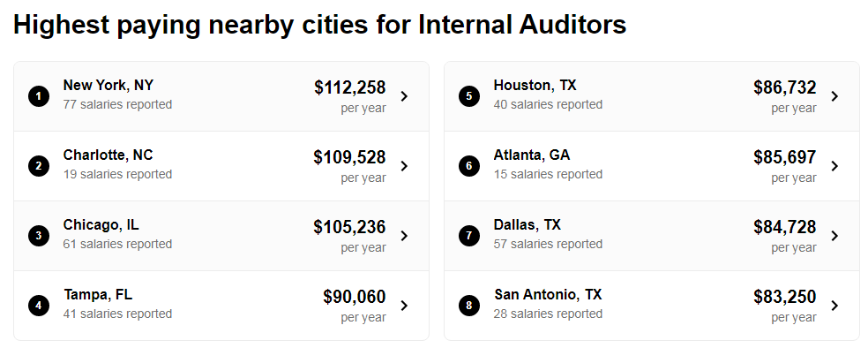The height and width of the screenshot is (348, 868).
Task: Click the rank 5 badge for Houston
Action: [x=469, y=96]
